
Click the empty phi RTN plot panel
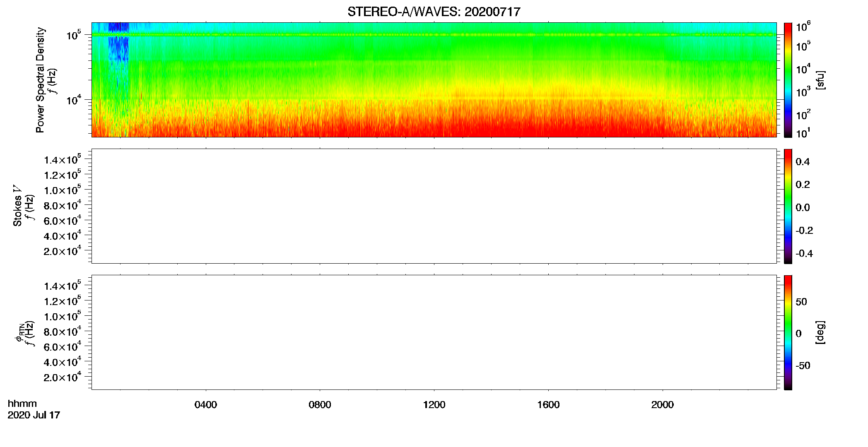434,332
